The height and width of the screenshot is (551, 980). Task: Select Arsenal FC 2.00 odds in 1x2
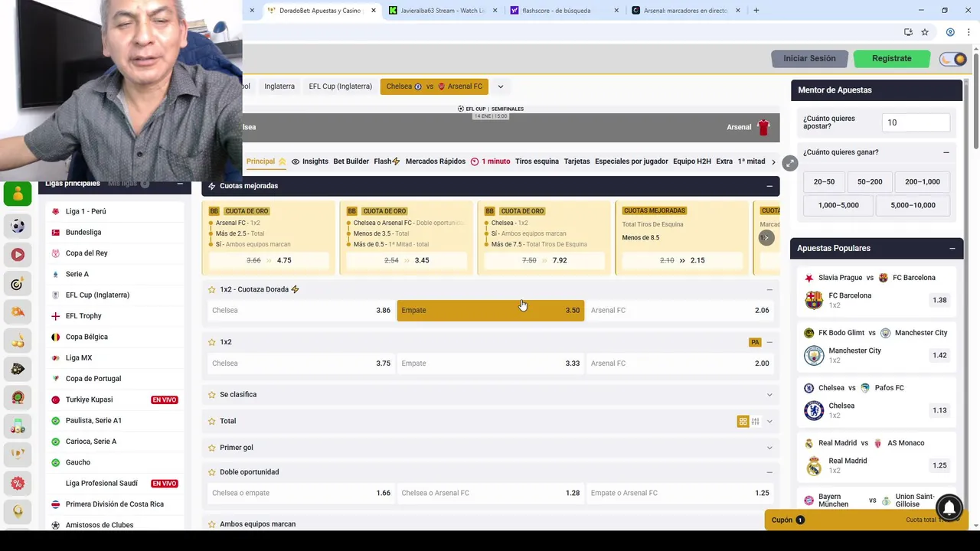pos(680,364)
